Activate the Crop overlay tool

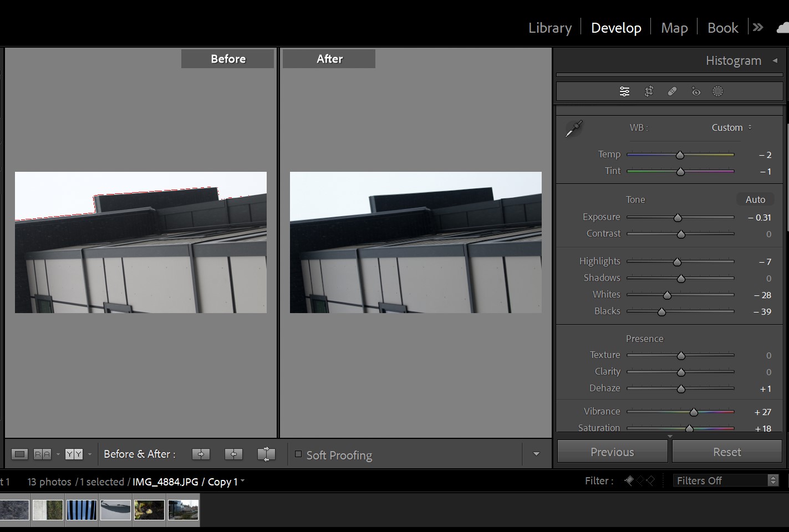[x=649, y=91]
